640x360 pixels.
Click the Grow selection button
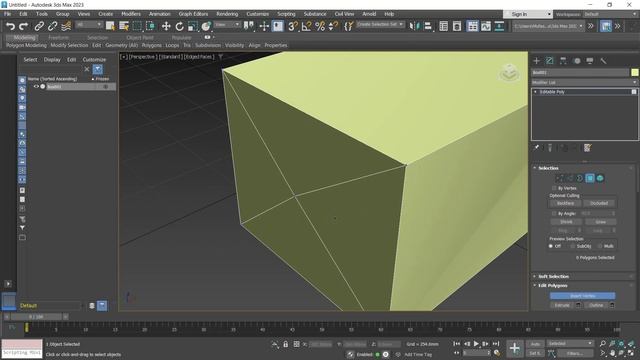[600, 222]
